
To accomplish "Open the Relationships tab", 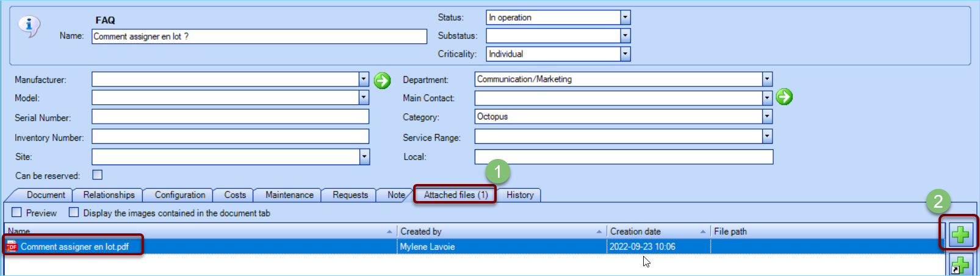I will [x=109, y=195].
